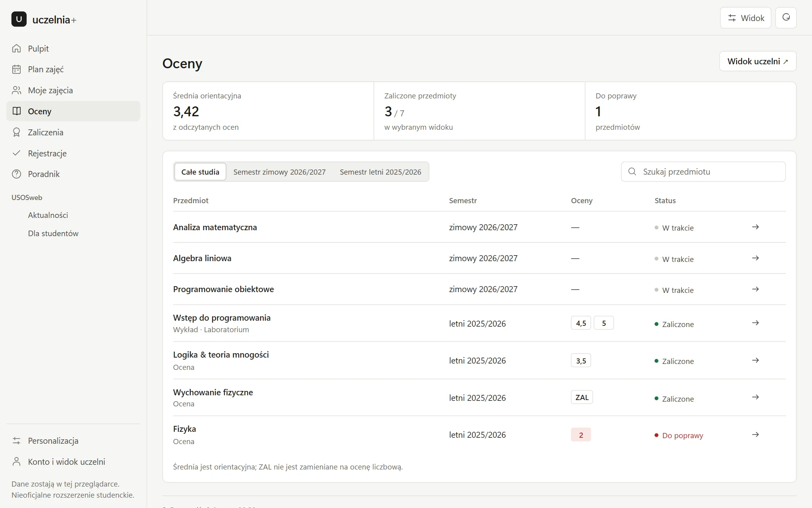
Task: Open Plan zajęć via the calendar icon
Action: tap(17, 69)
